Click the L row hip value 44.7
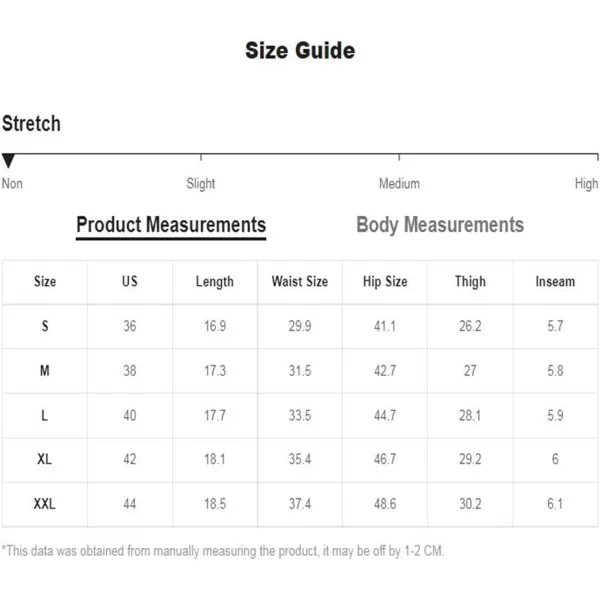Image resolution: width=600 pixels, height=600 pixels. (x=385, y=415)
